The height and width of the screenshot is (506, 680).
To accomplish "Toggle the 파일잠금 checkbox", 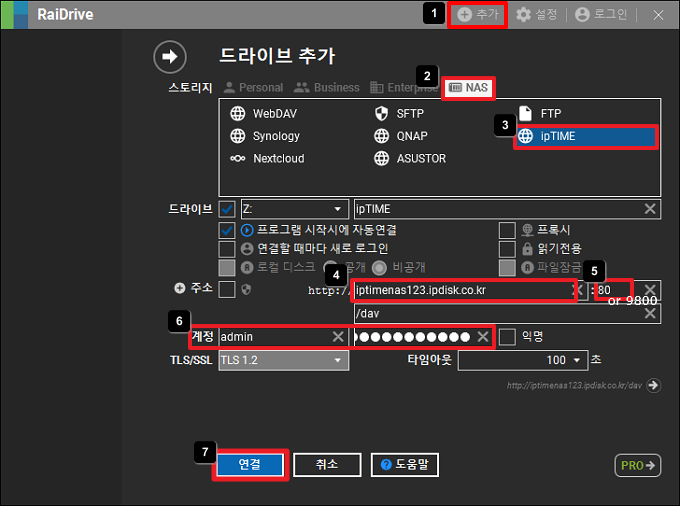I will tap(507, 268).
